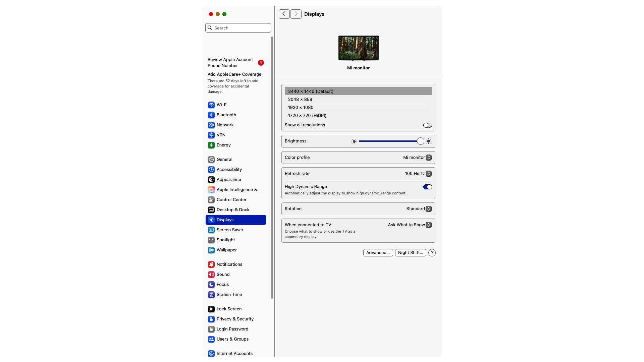Open Screen Saver settings panel
This screenshot has height=362, width=644.
[229, 230]
